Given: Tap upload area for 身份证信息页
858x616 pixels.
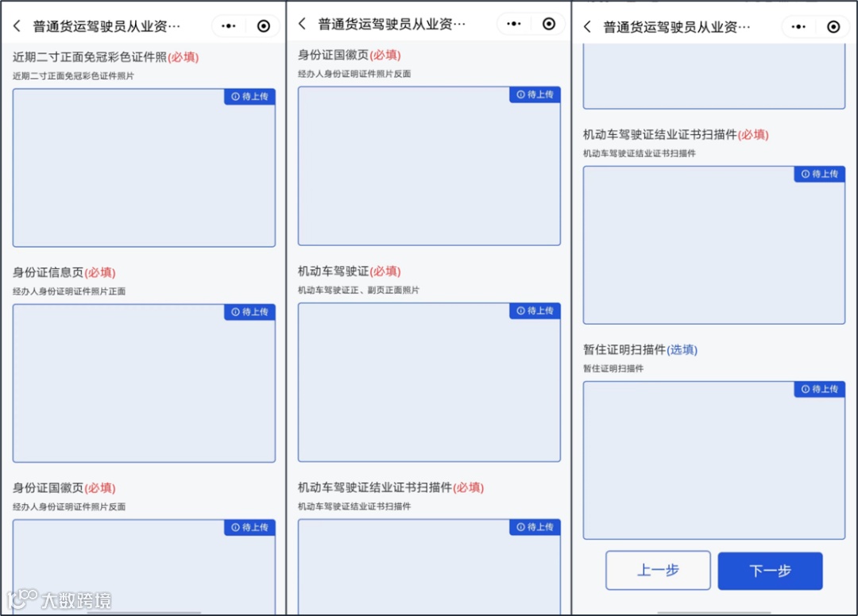Looking at the screenshot, I should pyautogui.click(x=144, y=383).
